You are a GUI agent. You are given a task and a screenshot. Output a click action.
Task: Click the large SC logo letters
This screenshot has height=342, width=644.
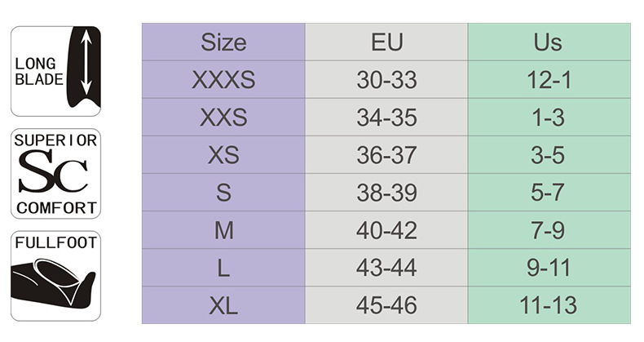point(53,171)
